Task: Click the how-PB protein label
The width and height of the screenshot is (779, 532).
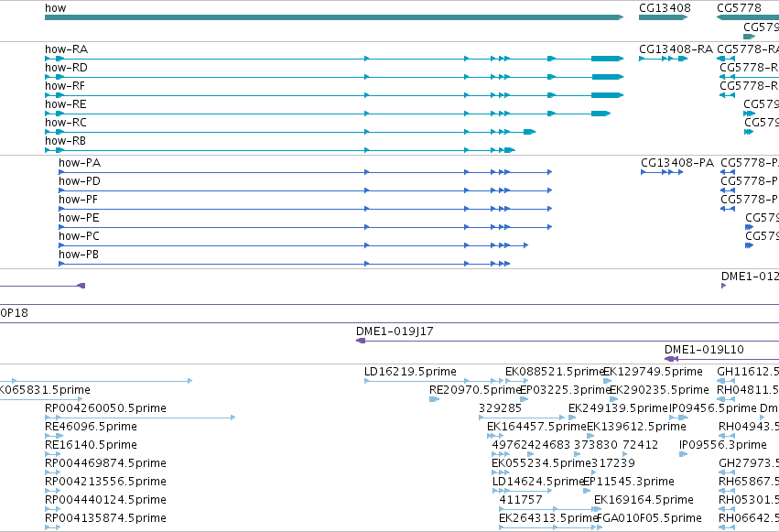Action: click(x=79, y=255)
